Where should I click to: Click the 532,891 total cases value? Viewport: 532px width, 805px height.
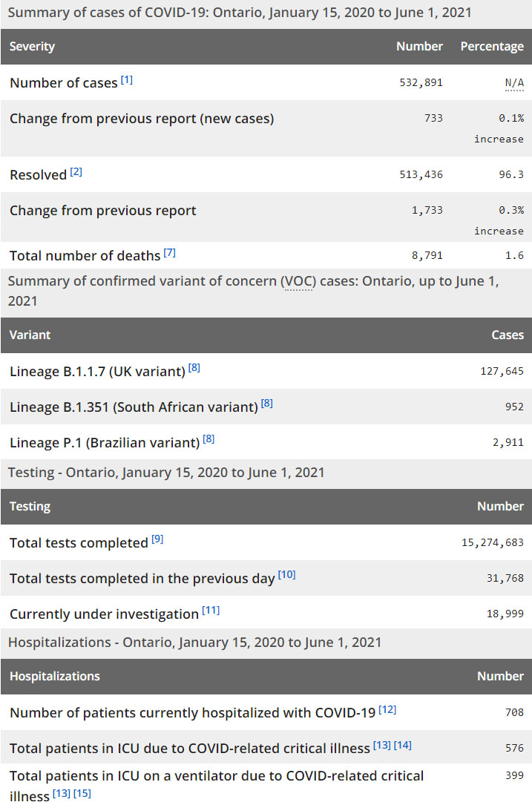(x=421, y=82)
